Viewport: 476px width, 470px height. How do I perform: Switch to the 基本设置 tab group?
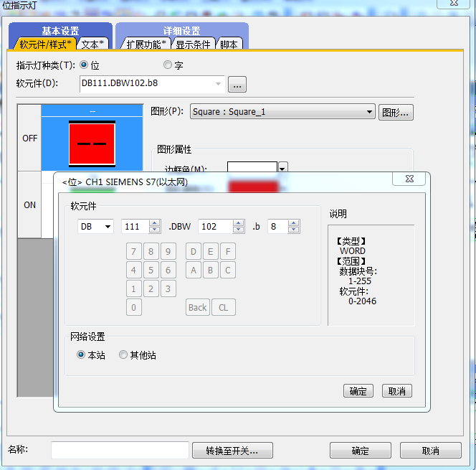click(x=60, y=30)
